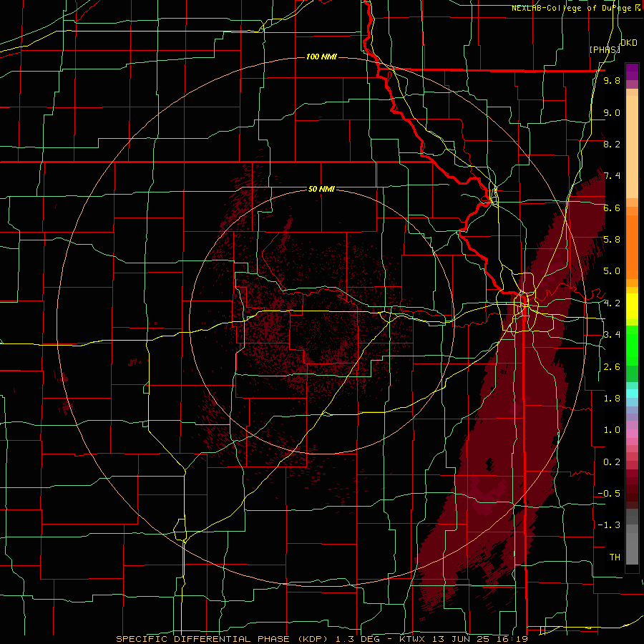Click the 9.8 value on the color scale
644x644 pixels.
(612, 80)
